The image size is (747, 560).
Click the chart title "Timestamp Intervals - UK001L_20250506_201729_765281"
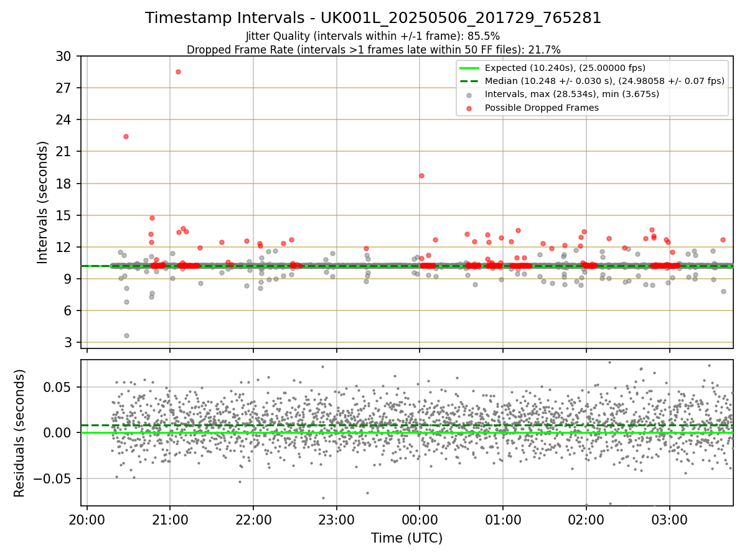[374, 18]
